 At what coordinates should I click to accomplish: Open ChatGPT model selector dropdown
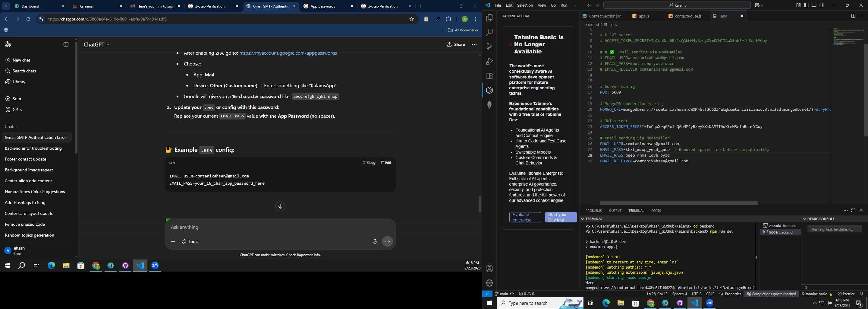[97, 45]
